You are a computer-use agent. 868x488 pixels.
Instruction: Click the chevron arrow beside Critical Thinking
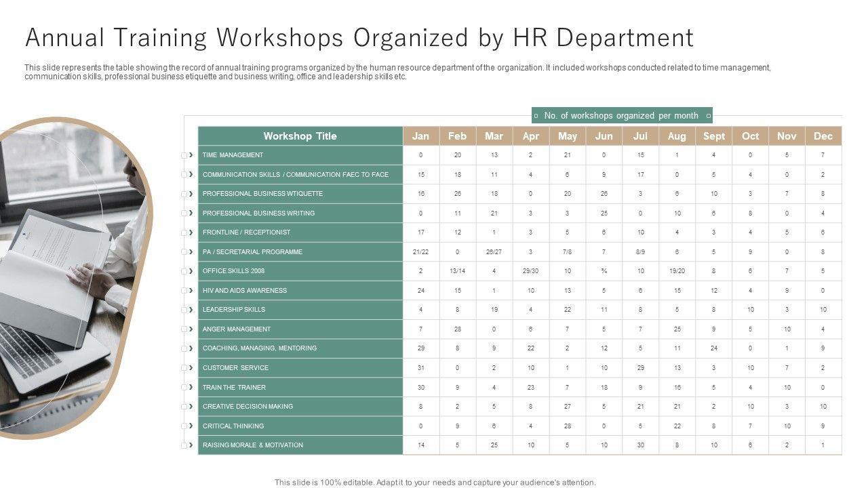191,426
